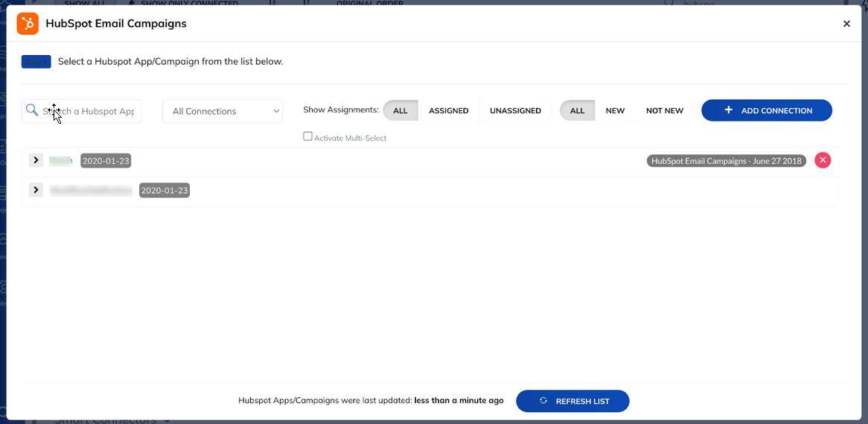Viewport: 868px width, 424px height.
Task: Show only NOT NEW campaigns
Action: coord(665,111)
